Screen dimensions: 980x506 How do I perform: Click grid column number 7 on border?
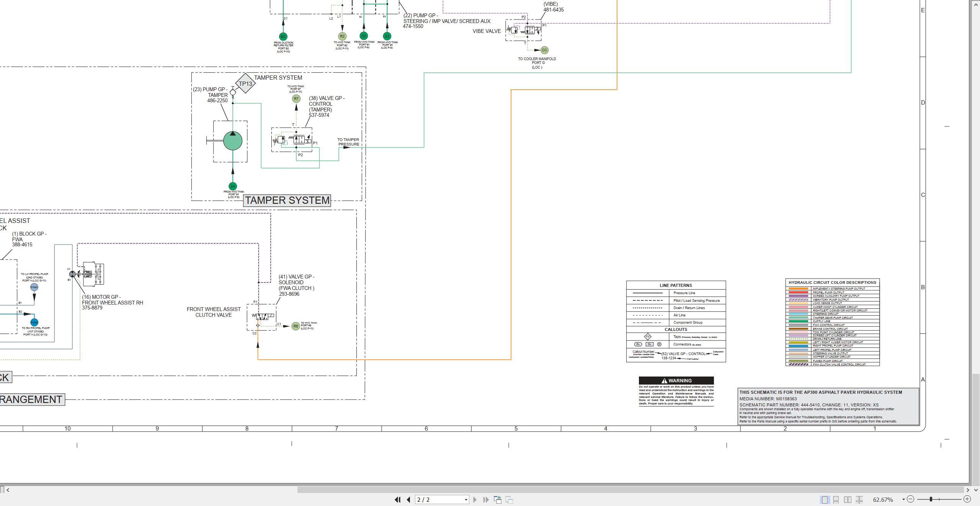[x=336, y=429]
